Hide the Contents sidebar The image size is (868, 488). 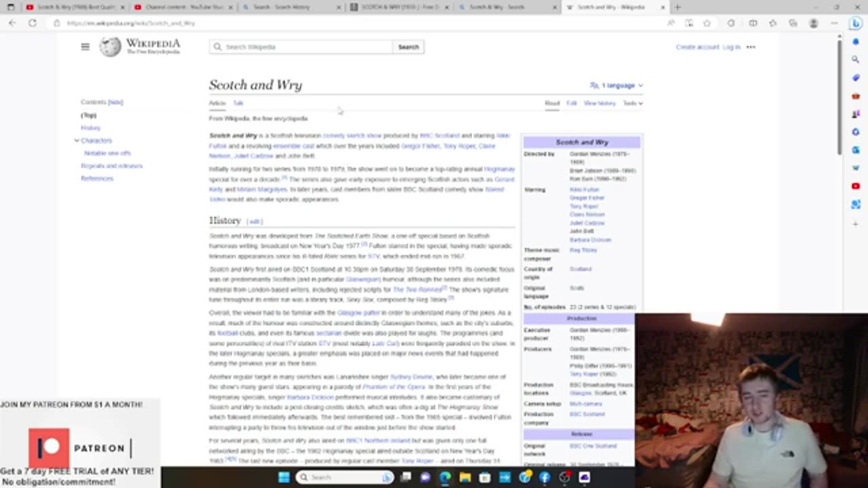click(116, 102)
